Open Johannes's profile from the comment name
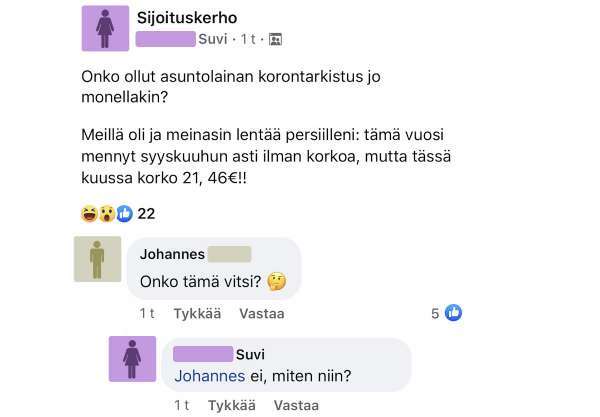 pos(172,254)
